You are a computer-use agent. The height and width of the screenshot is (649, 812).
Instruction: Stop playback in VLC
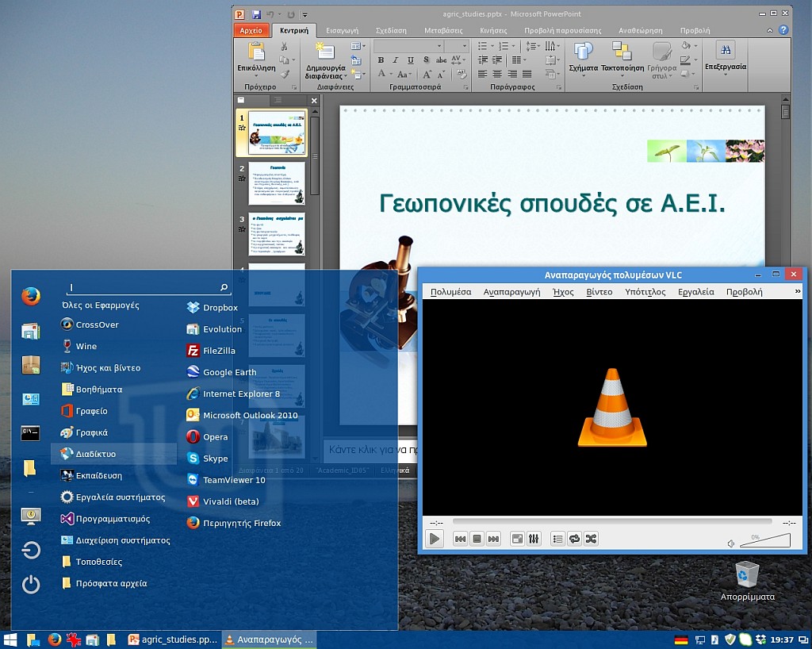click(477, 539)
